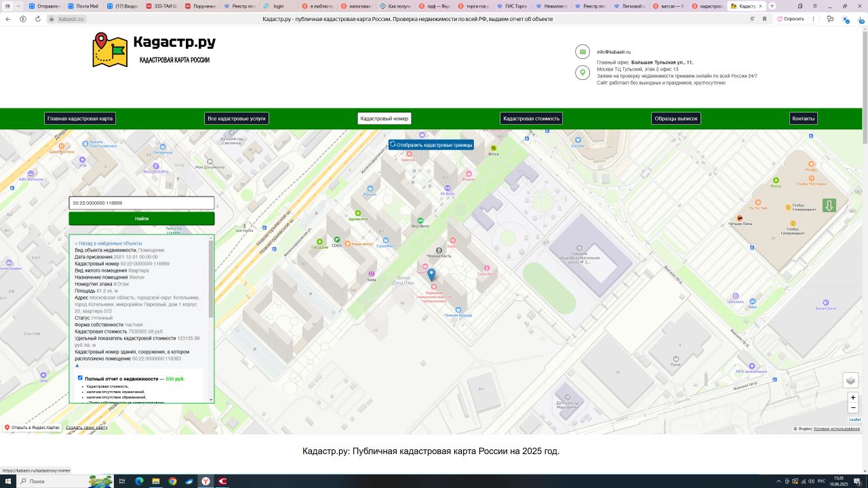Open Yandex Browser from the taskbar
This screenshot has height=488, width=868.
point(205,481)
